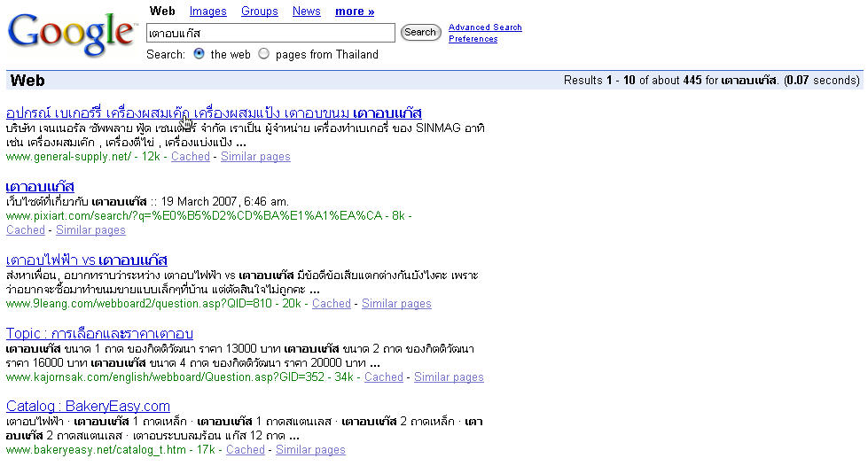Viewport: 868px width, 466px height.
Task: Open Cached link for general-supply.net
Action: pyautogui.click(x=191, y=157)
